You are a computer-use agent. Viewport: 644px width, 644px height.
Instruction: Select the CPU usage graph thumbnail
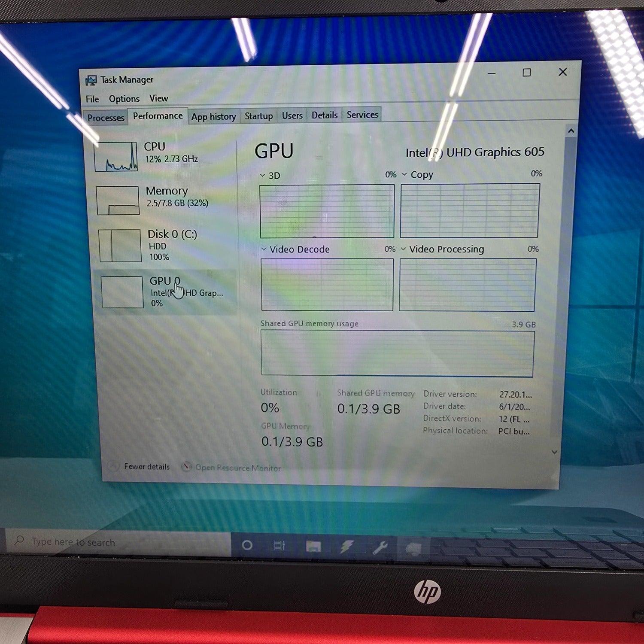click(x=116, y=157)
